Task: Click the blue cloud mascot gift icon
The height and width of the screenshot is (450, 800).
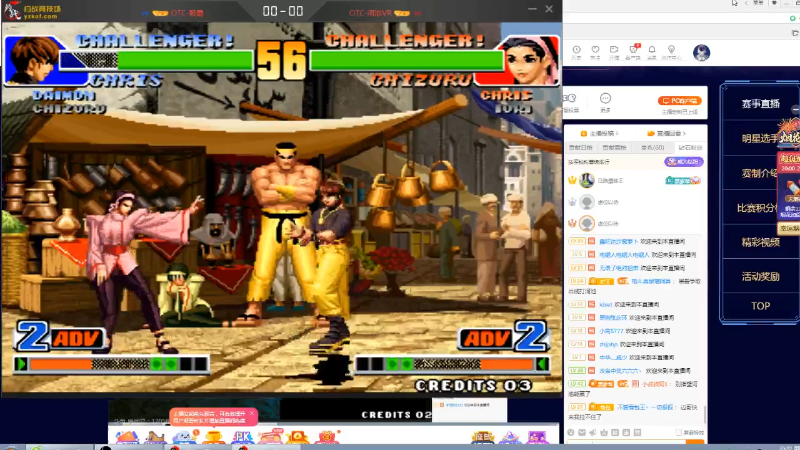Action: pyautogui.click(x=185, y=437)
